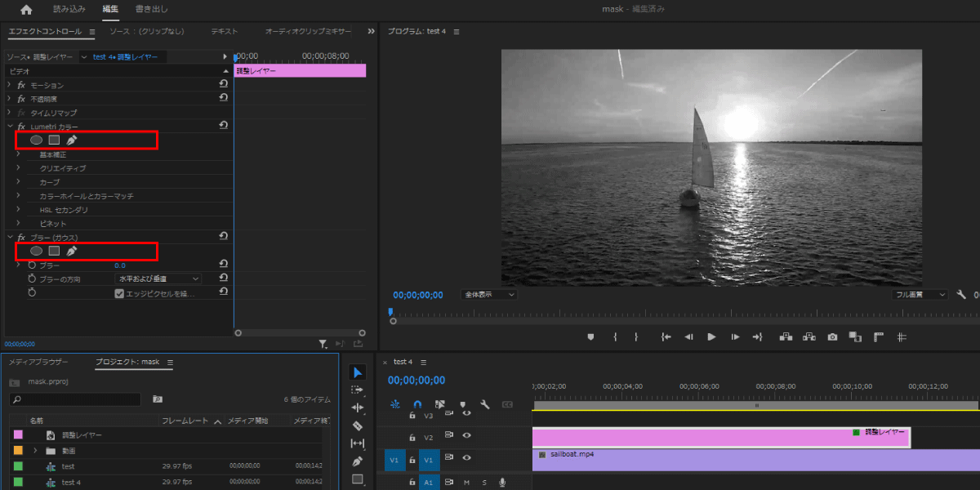980x490 pixels.
Task: Expand the 基本補正 section
Action: (x=18, y=154)
